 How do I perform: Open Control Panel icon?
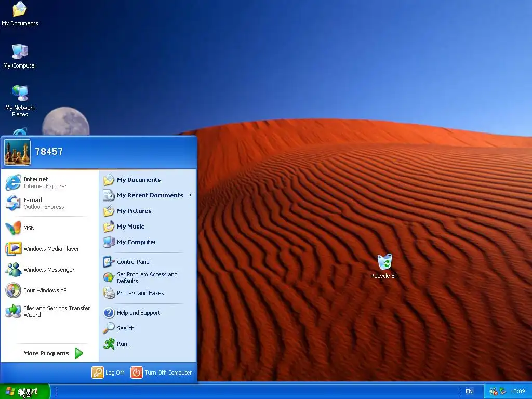click(x=109, y=262)
